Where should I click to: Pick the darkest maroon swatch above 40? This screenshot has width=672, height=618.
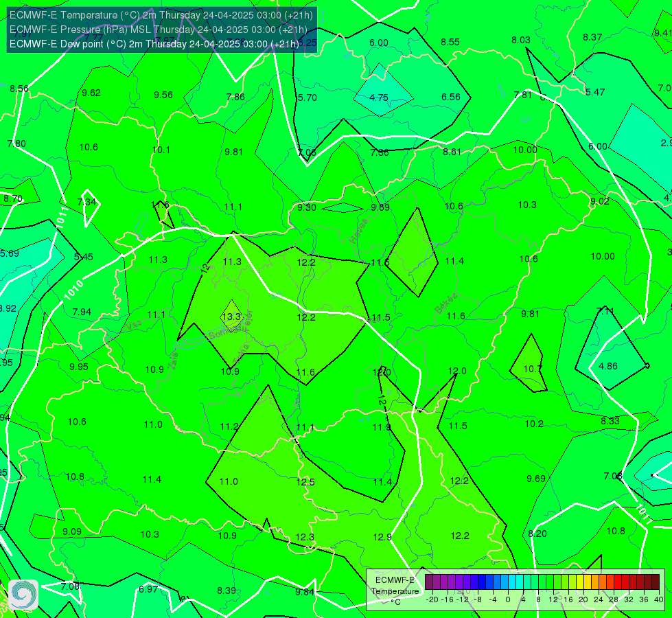click(x=656, y=582)
